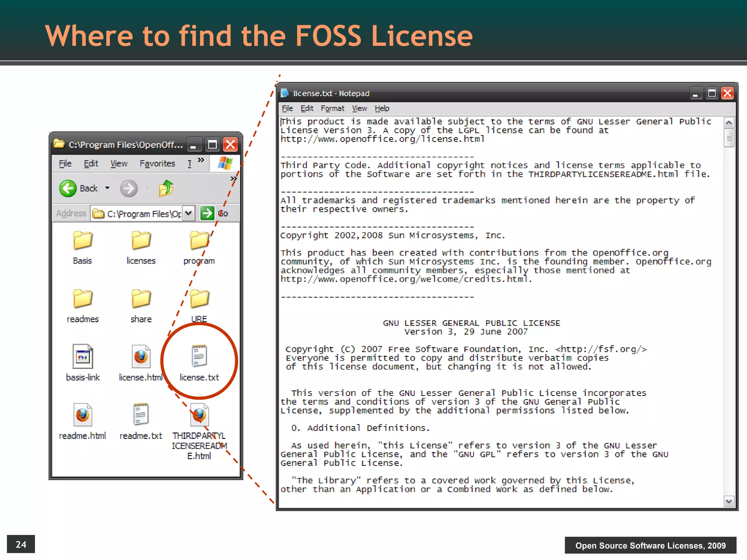Open the readmes folder
This screenshot has height=560, width=747.
click(82, 299)
